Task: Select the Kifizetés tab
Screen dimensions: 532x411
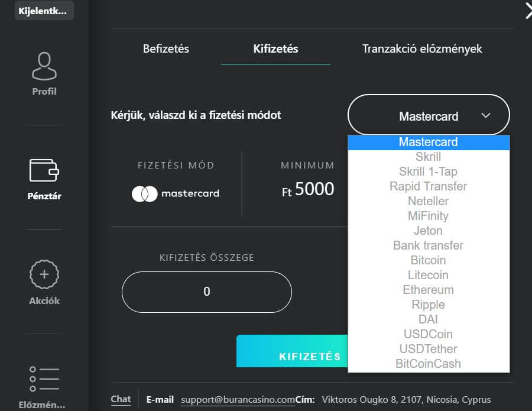Action: pyautogui.click(x=275, y=49)
